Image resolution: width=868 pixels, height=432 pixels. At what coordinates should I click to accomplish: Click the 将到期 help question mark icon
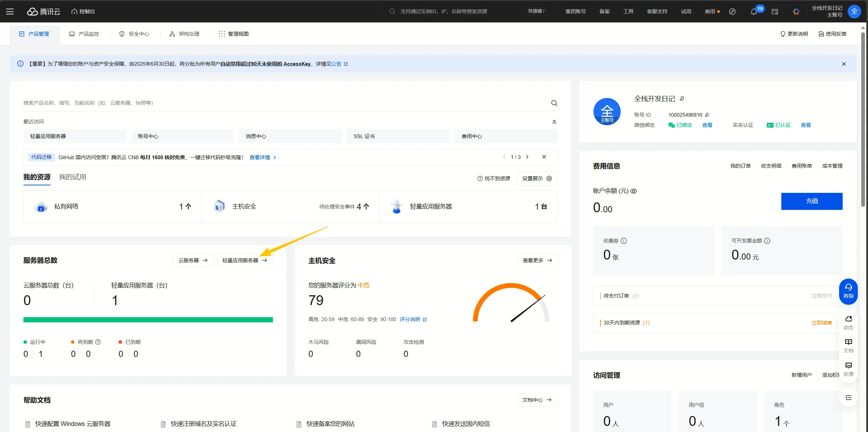click(98, 342)
